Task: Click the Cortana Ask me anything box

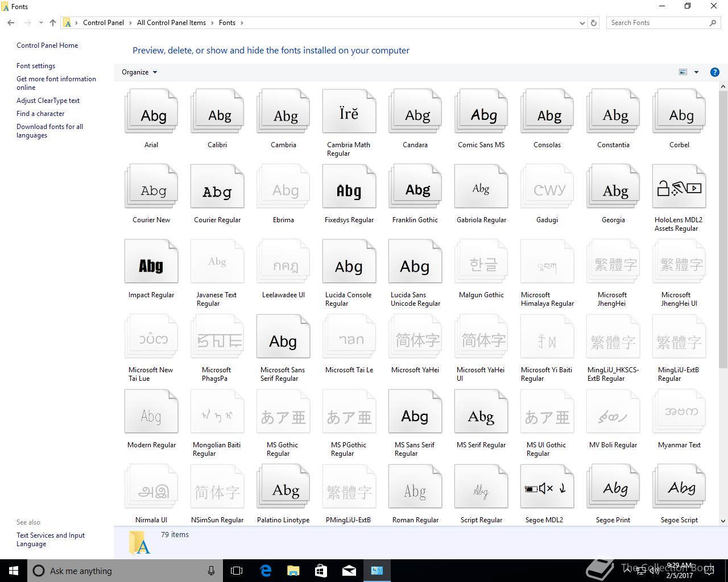Action: point(125,571)
